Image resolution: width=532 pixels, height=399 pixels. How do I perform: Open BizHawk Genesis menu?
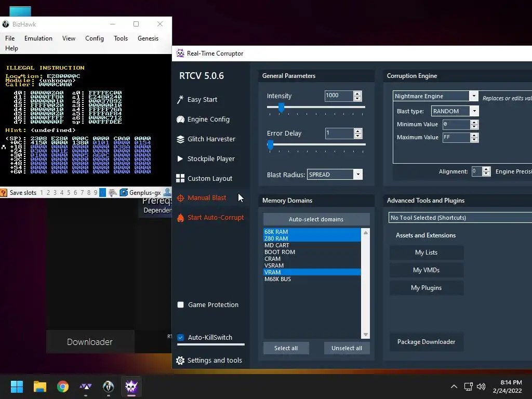pos(148,38)
